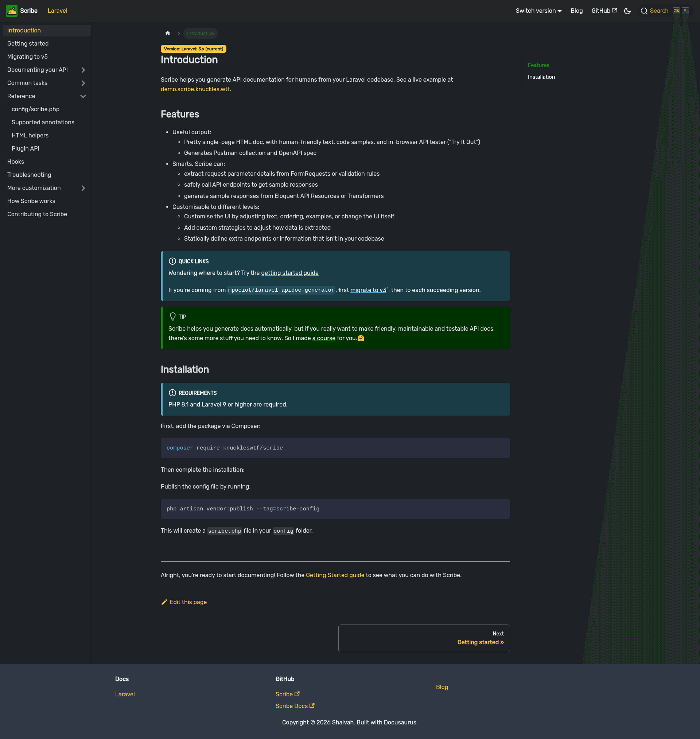Image resolution: width=700 pixels, height=739 pixels.
Task: Click Common tasks sidebar label
Action: click(x=27, y=83)
